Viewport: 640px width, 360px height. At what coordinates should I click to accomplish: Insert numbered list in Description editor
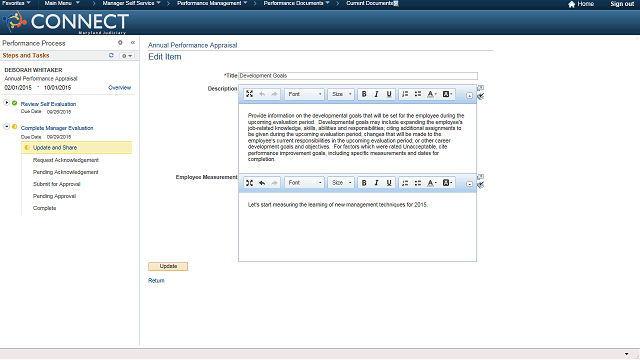point(405,94)
